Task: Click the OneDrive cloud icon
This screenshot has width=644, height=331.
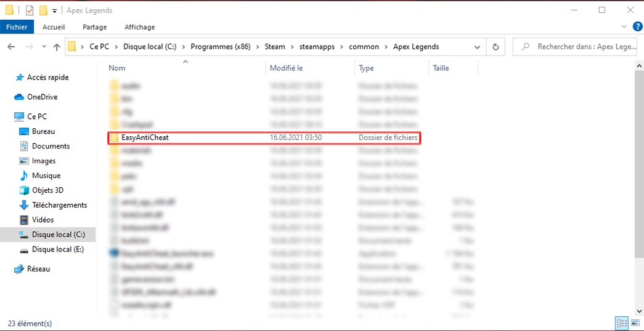Action: click(x=19, y=97)
